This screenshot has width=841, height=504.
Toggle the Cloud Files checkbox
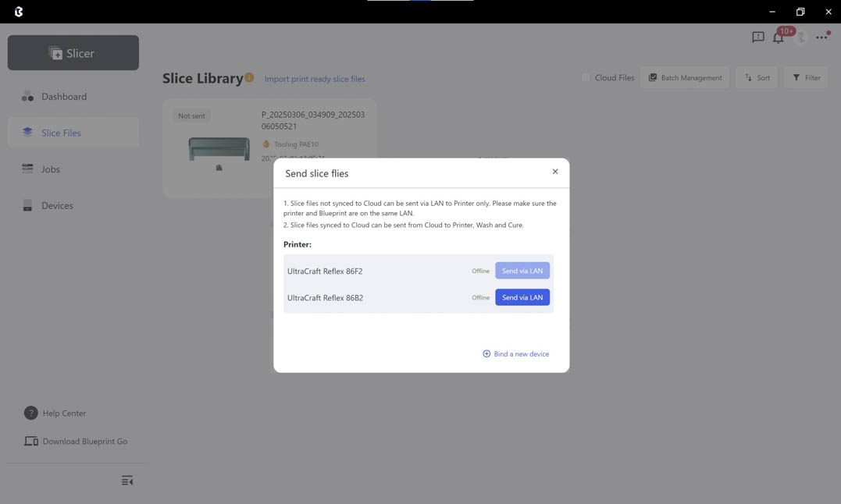click(x=586, y=78)
